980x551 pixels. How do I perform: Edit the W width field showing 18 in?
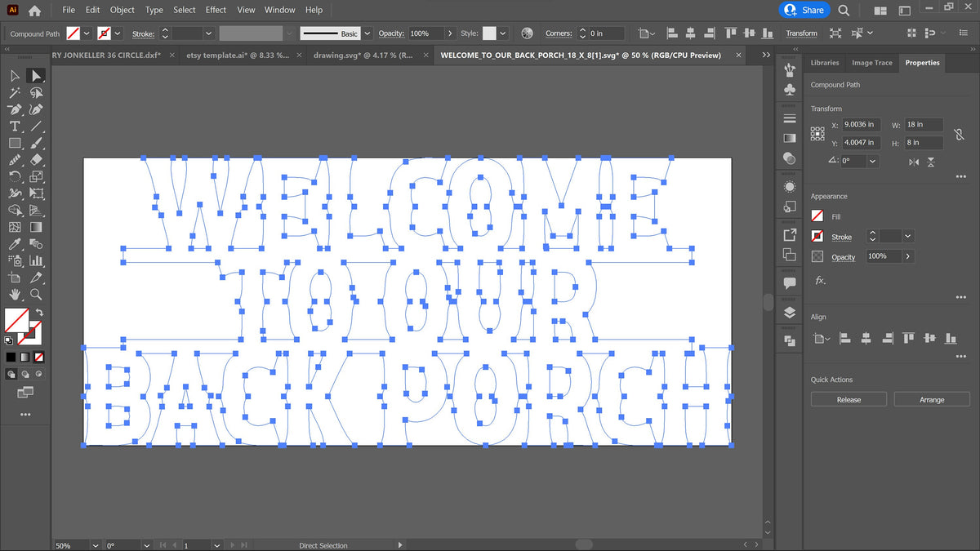(x=924, y=125)
